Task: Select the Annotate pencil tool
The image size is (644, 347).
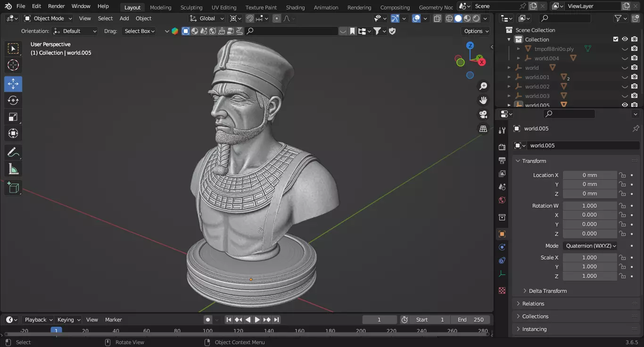Action: [x=13, y=153]
